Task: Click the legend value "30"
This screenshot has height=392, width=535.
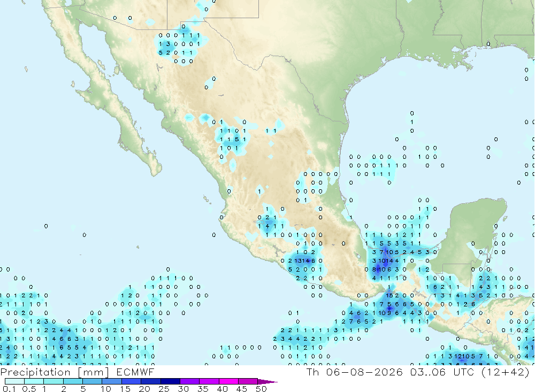Action: (x=183, y=389)
